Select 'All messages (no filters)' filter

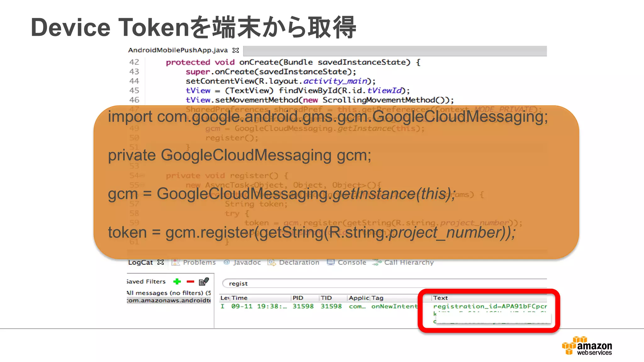pos(169,293)
